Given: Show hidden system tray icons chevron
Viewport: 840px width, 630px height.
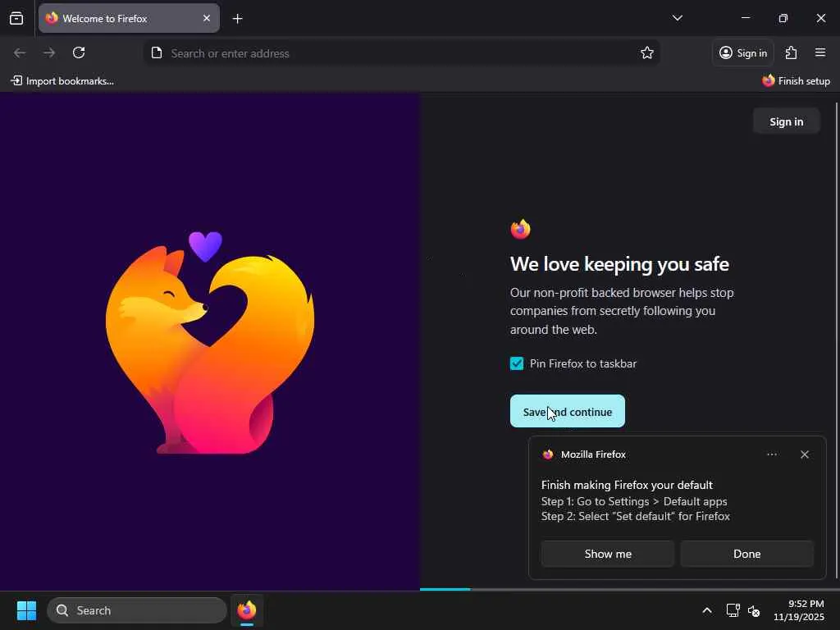Looking at the screenshot, I should pos(707,610).
